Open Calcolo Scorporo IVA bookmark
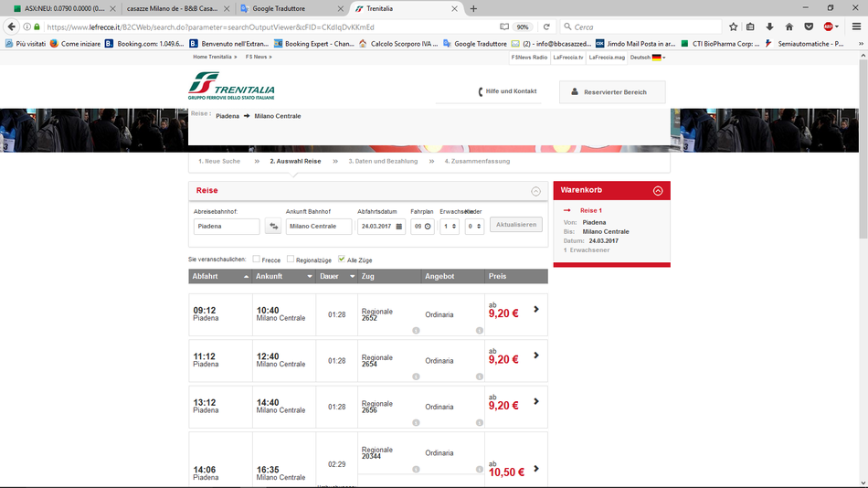Image resolution: width=868 pixels, height=488 pixels. point(398,44)
